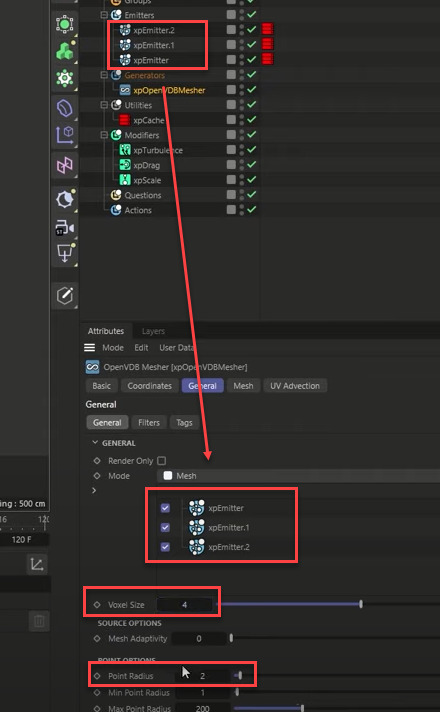Screen dimensions: 440x712
Task: Click the green cubes icon in left toolbar
Action: pos(65,50)
